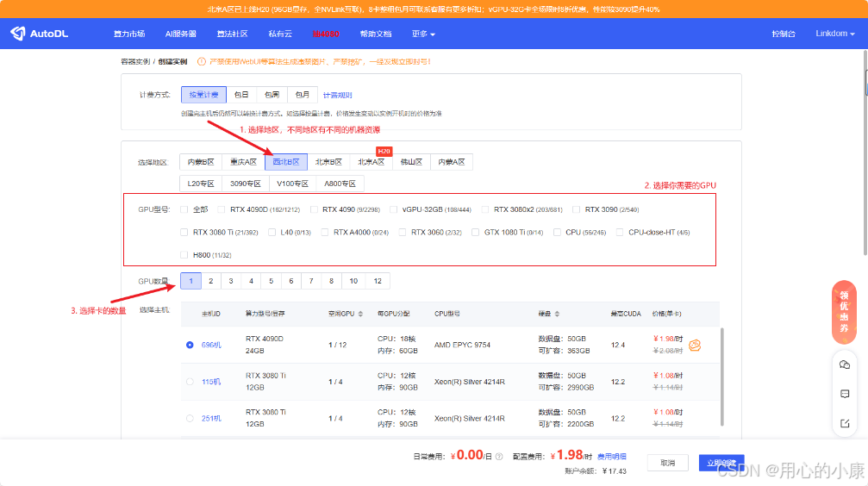Set GPU count to 4
The width and height of the screenshot is (868, 486).
(252, 281)
